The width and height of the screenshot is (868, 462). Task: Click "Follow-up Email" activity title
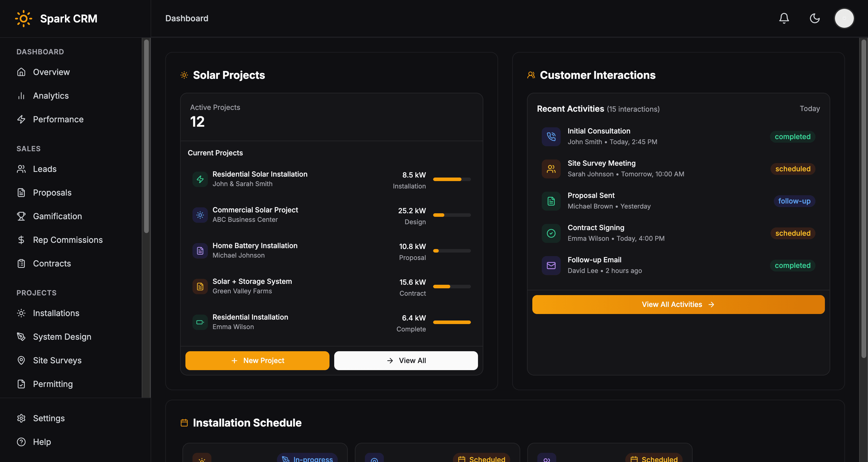(594, 260)
